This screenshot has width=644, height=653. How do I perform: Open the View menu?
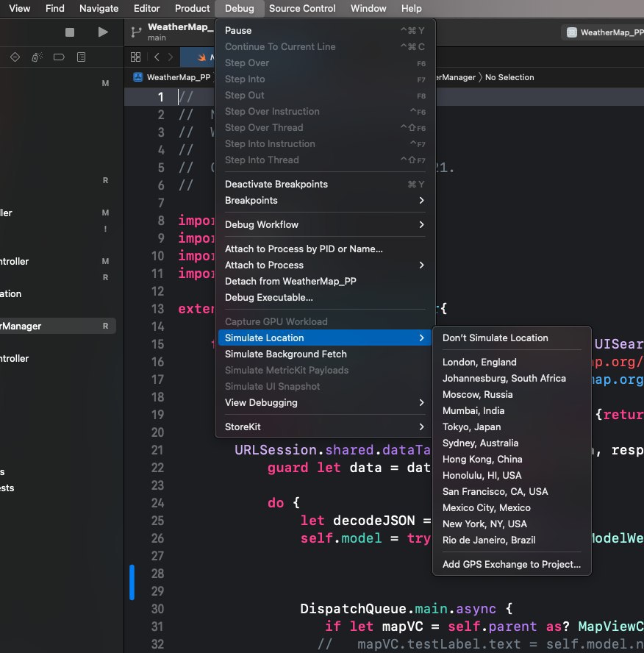pos(20,8)
